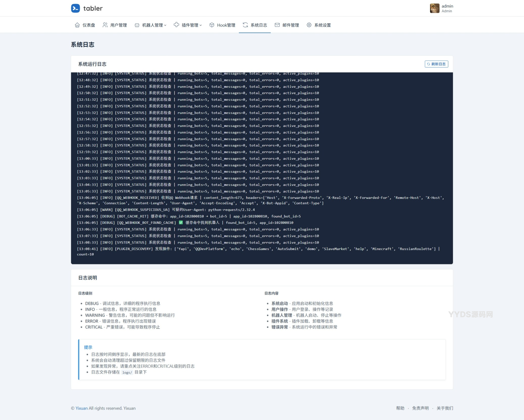Click the tabler logo icon
This screenshot has width=524, height=420.
click(75, 8)
